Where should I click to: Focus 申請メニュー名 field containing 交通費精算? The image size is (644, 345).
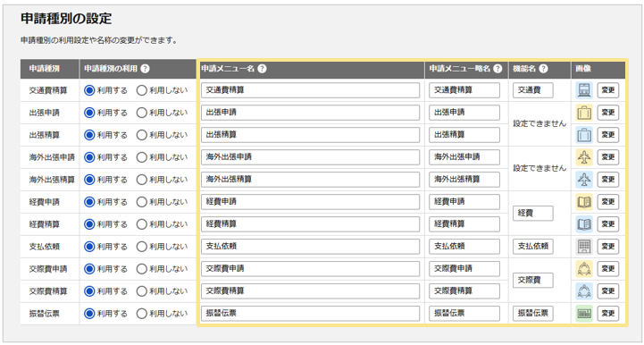311,90
